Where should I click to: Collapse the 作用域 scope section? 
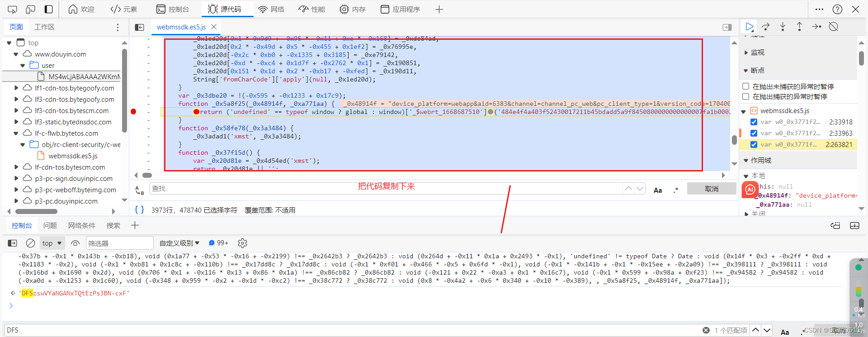coord(746,161)
